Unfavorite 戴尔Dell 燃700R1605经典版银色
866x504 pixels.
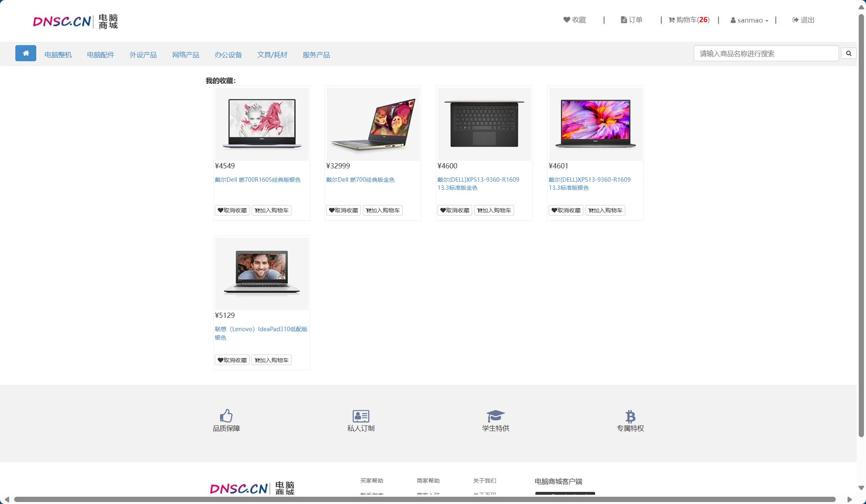232,210
